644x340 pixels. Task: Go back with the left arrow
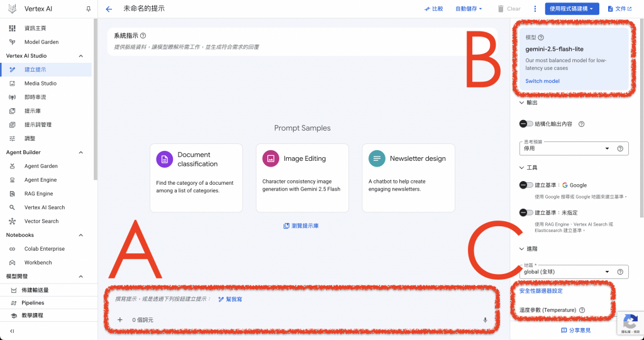click(x=109, y=9)
